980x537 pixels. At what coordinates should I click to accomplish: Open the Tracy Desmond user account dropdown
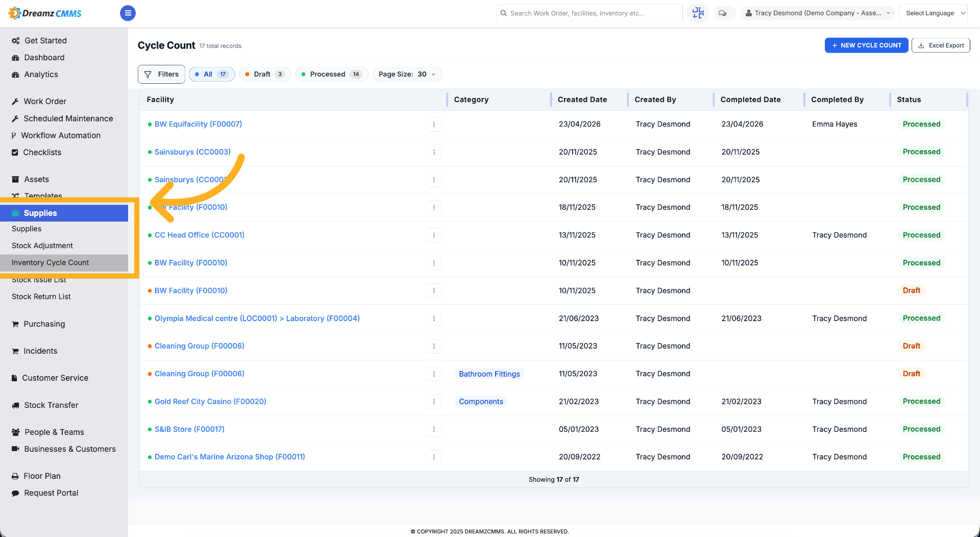818,13
